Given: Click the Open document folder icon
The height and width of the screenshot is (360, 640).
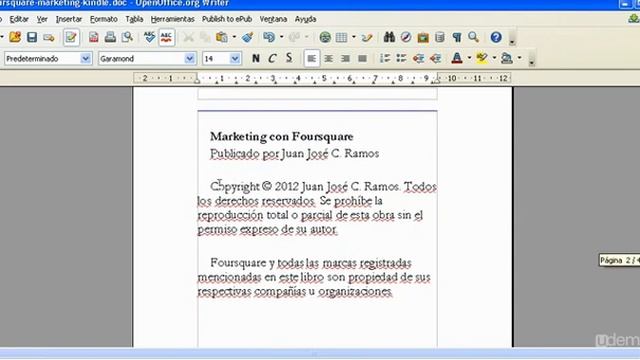Looking at the screenshot, I should 15,37.
